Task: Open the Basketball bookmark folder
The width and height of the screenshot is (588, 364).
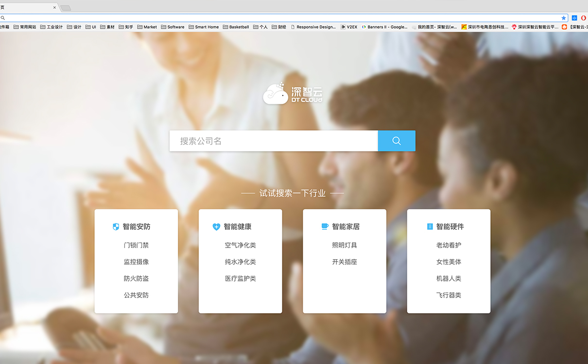Action: pyautogui.click(x=236, y=27)
